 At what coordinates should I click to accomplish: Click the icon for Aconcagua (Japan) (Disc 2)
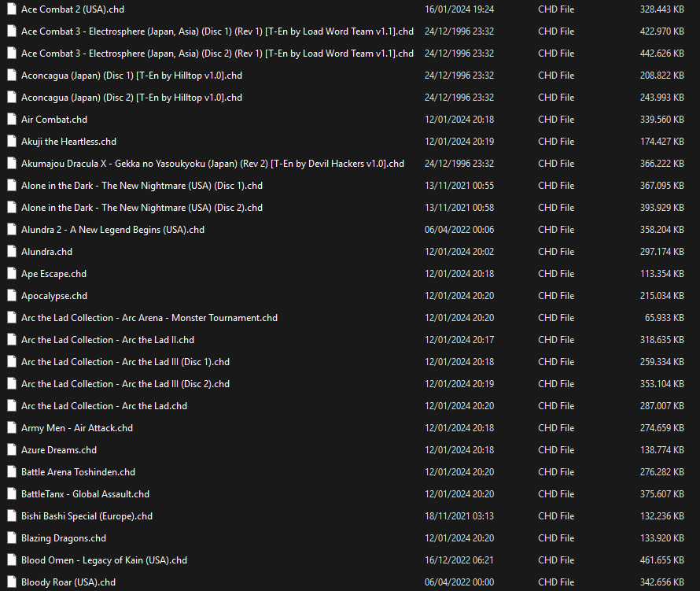tap(12, 98)
